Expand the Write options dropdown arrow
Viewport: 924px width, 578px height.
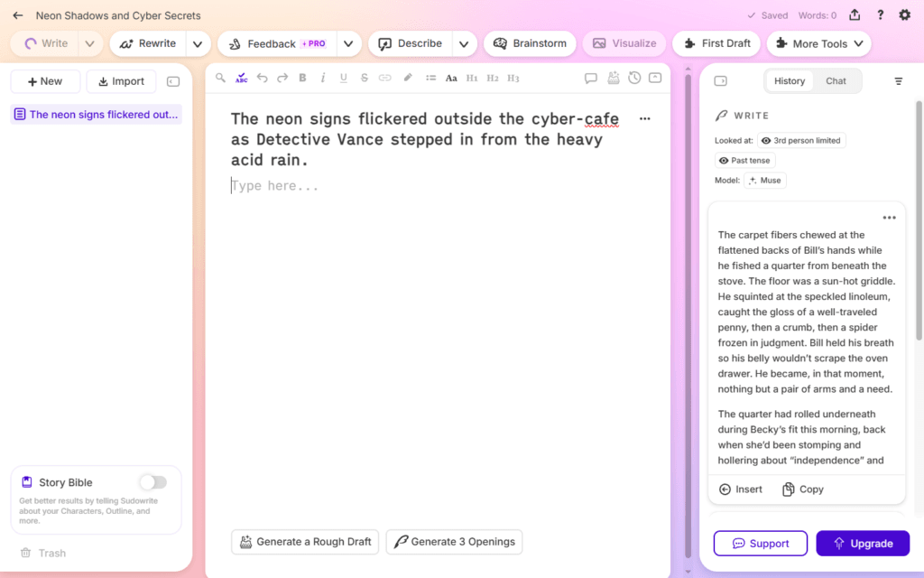[x=89, y=43]
